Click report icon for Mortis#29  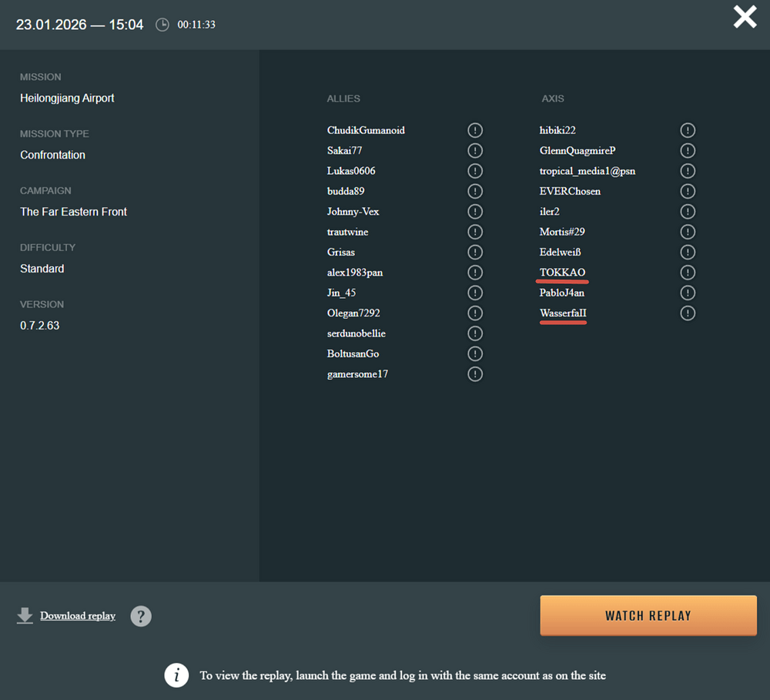pyautogui.click(x=688, y=232)
